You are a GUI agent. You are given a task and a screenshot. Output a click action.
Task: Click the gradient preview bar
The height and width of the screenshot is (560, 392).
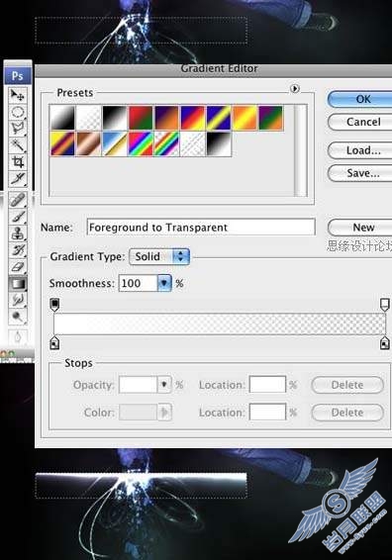(220, 324)
